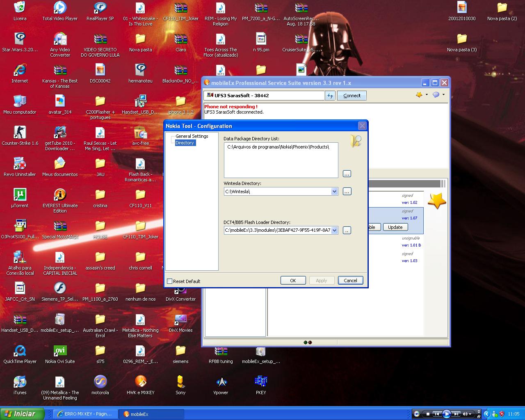Click the Update button in mobileEx
The height and width of the screenshot is (420, 525).
[395, 227]
